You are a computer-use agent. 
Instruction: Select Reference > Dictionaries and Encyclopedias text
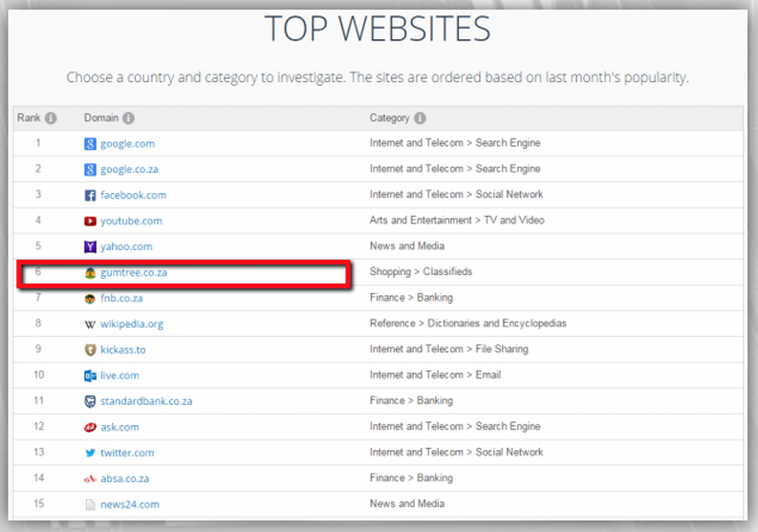(468, 323)
